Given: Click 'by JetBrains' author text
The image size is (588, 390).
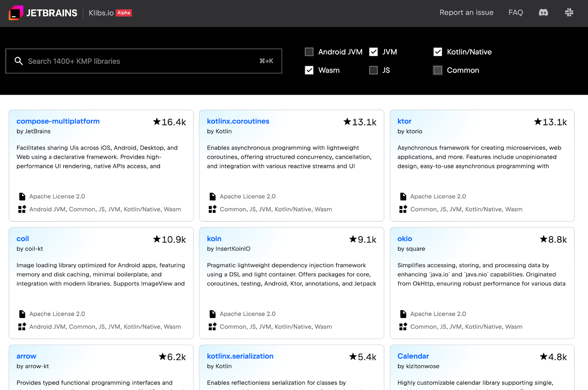Looking at the screenshot, I should 33,131.
